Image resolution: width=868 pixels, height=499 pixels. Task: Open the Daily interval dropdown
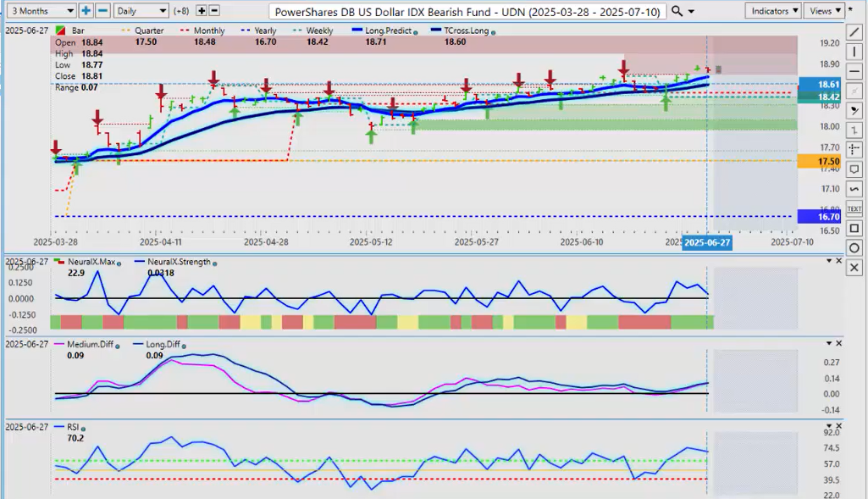pyautogui.click(x=141, y=11)
